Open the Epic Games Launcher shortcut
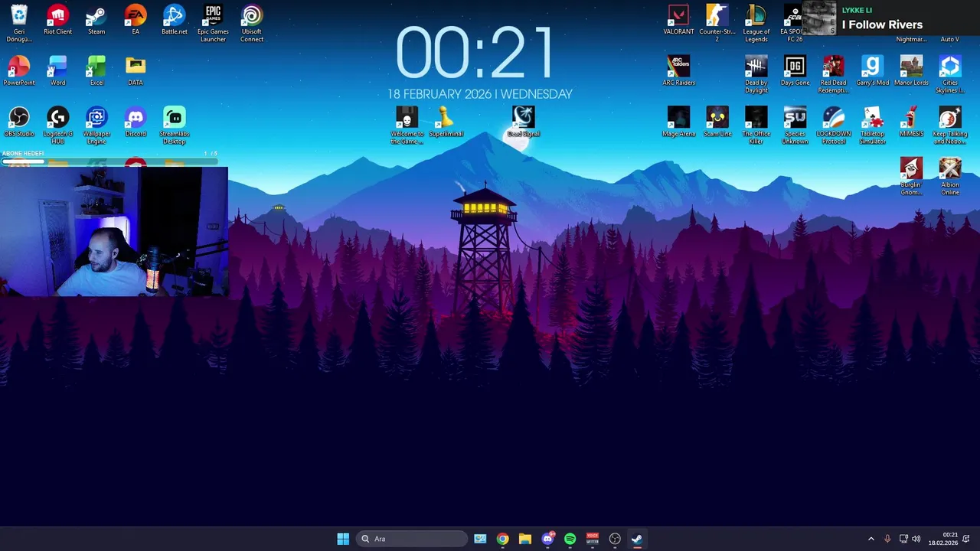Viewport: 980px width, 551px height. [213, 23]
